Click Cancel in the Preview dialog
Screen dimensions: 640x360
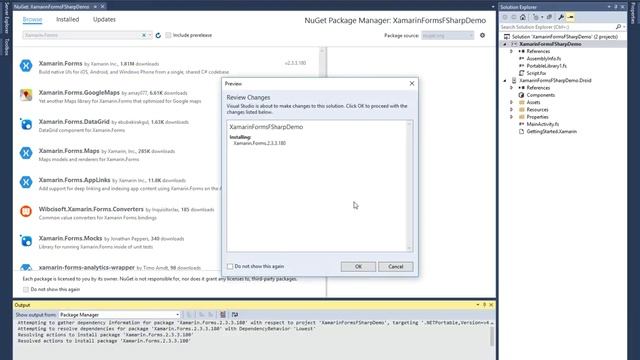[x=396, y=267]
